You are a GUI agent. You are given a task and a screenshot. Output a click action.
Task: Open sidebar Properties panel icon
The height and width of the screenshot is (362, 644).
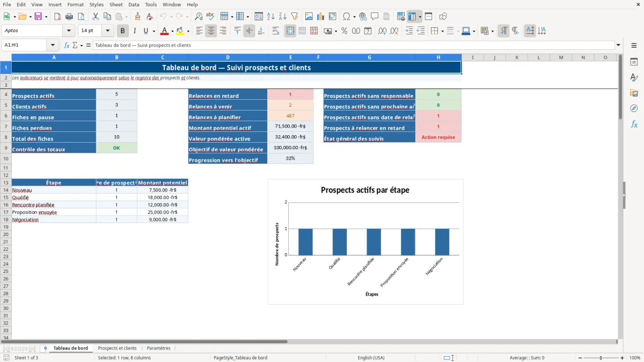(x=634, y=62)
